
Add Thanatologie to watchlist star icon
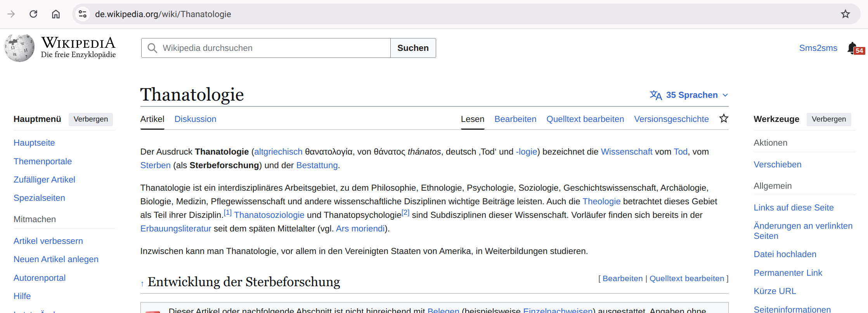click(724, 118)
